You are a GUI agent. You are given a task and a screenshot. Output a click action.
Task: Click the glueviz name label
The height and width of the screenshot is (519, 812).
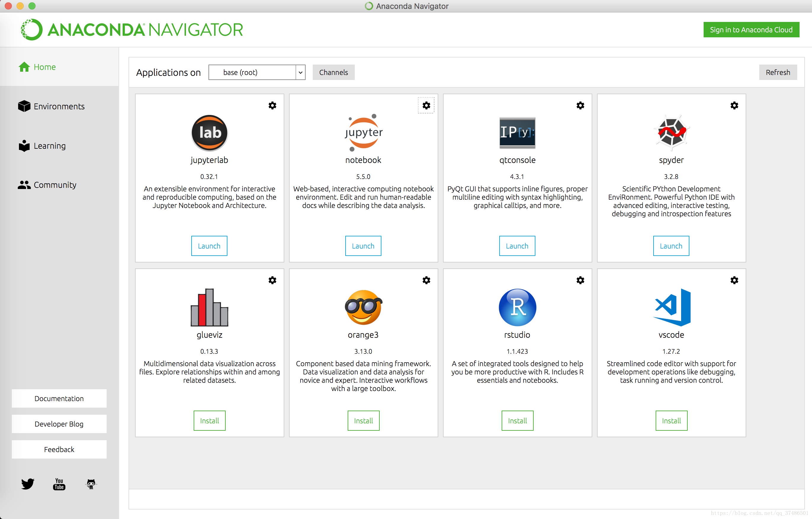(209, 335)
